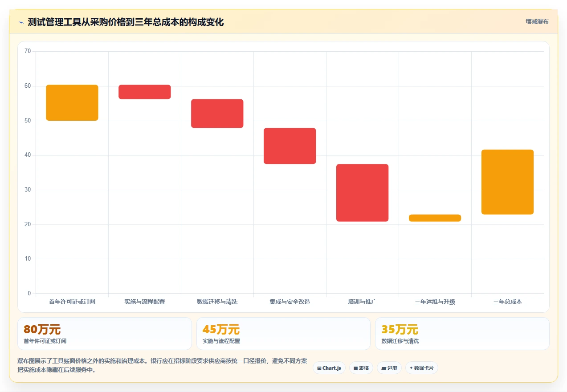The width and height of the screenshot is (567, 392).
Task: Click the chart title 测试管理工具从采购价格到三年总成本的构成变化
Action: click(126, 22)
